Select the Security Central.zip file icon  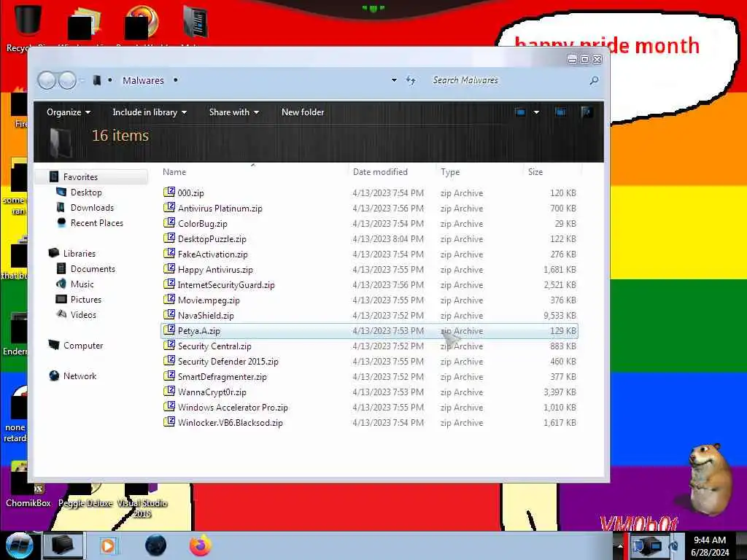[169, 346]
